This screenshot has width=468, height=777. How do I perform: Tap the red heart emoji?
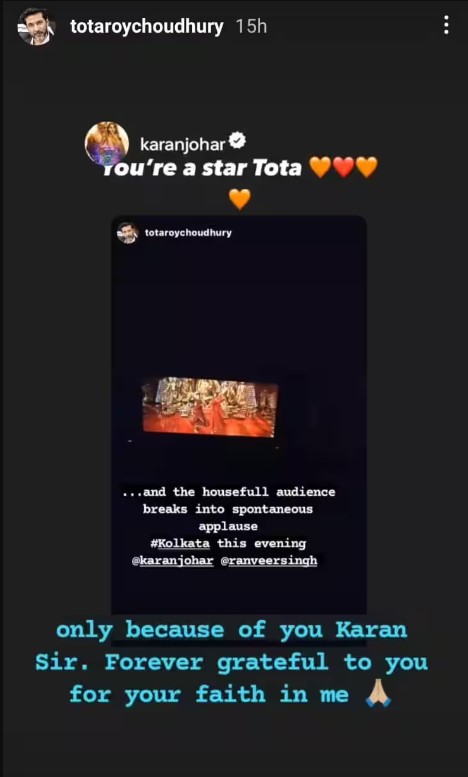pyautogui.click(x=343, y=167)
